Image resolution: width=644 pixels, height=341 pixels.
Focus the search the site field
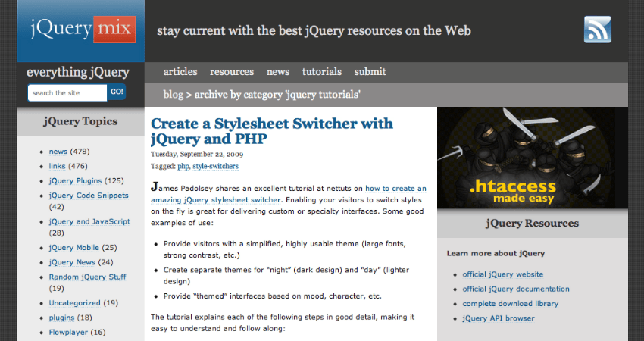(x=67, y=93)
